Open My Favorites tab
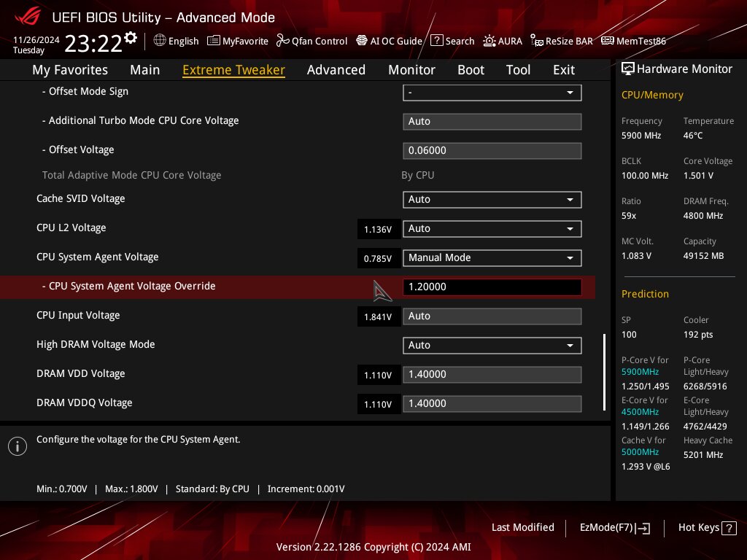 (70, 70)
